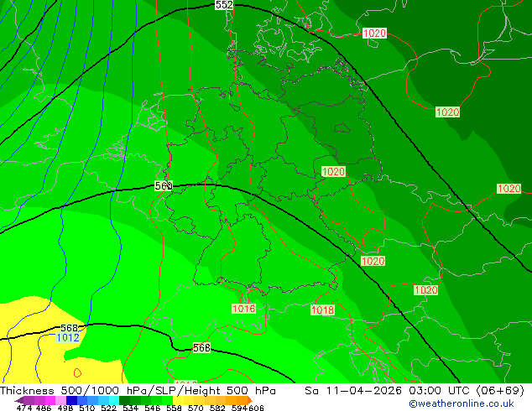Pick the yellow legend swatch at 558
Viewport: 532px width, 411px height.
(178, 400)
